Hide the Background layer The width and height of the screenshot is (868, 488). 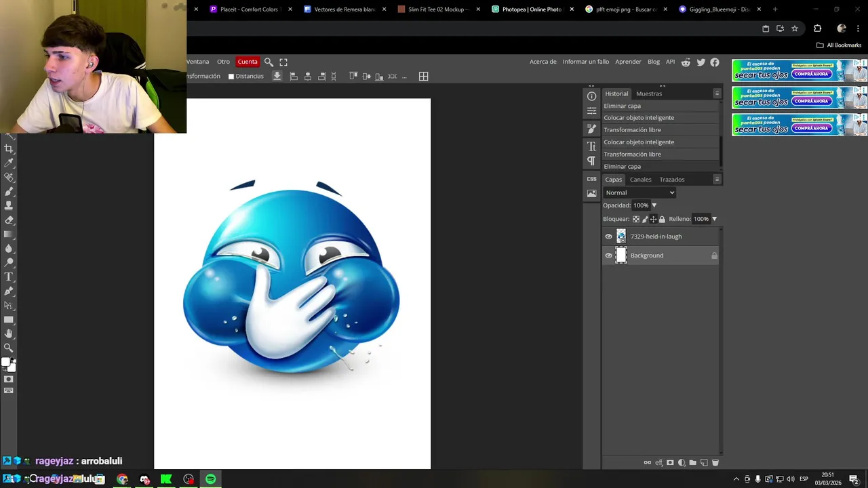(x=608, y=256)
